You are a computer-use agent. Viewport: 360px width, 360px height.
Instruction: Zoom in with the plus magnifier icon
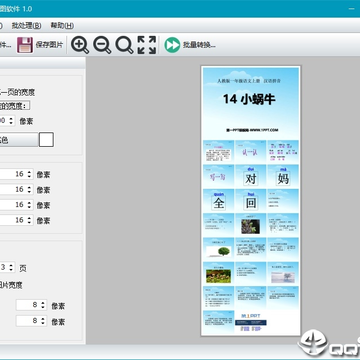80,45
